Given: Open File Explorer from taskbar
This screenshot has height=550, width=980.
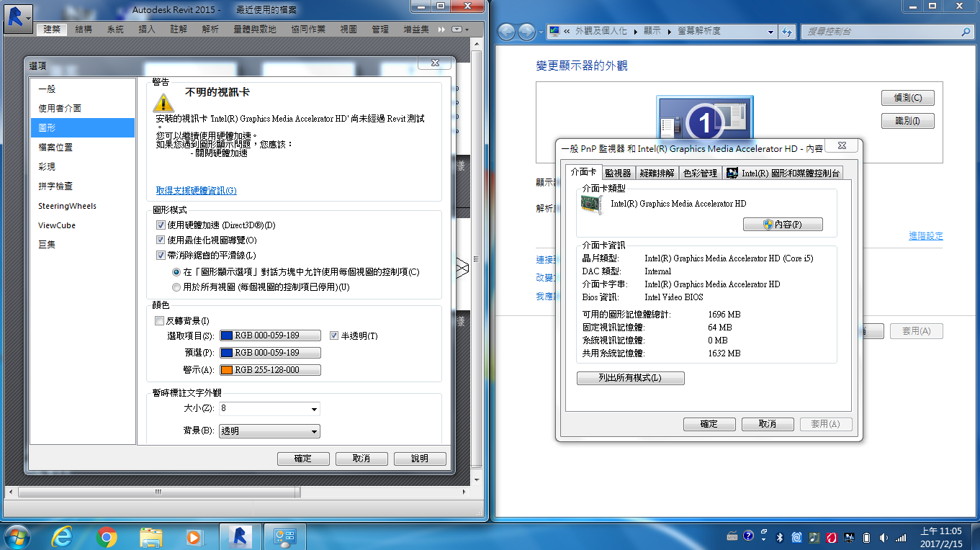Looking at the screenshot, I should [150, 537].
